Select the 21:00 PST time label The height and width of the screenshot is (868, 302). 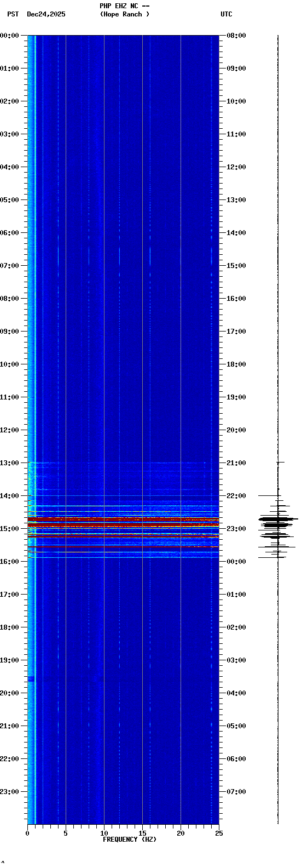click(x=9, y=726)
